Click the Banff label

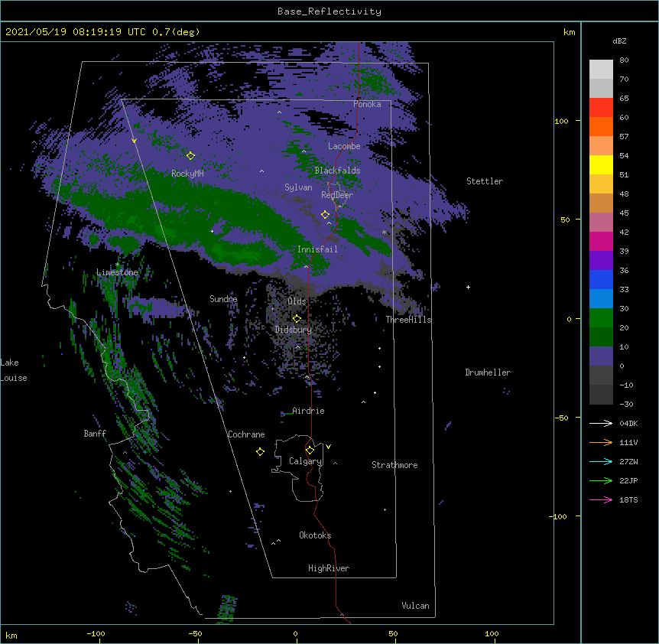95,434
